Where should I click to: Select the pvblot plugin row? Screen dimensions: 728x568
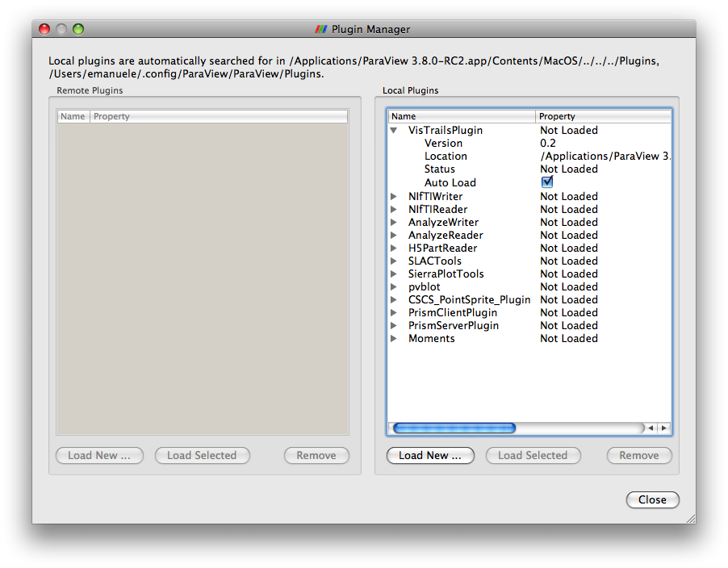tap(425, 286)
